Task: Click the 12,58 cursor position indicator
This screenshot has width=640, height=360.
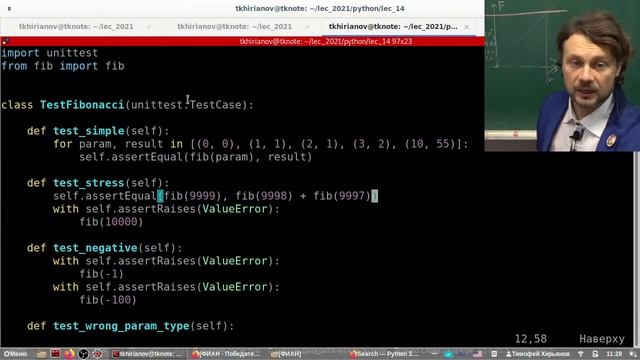Action: pyautogui.click(x=531, y=339)
